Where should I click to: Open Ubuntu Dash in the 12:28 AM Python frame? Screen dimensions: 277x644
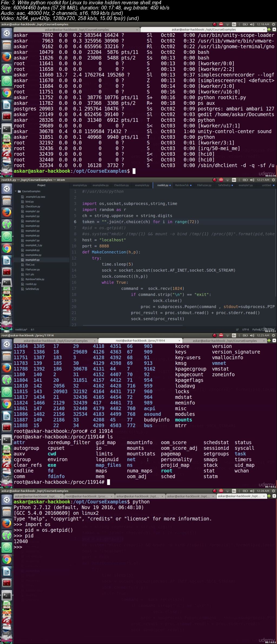tap(6, 500)
